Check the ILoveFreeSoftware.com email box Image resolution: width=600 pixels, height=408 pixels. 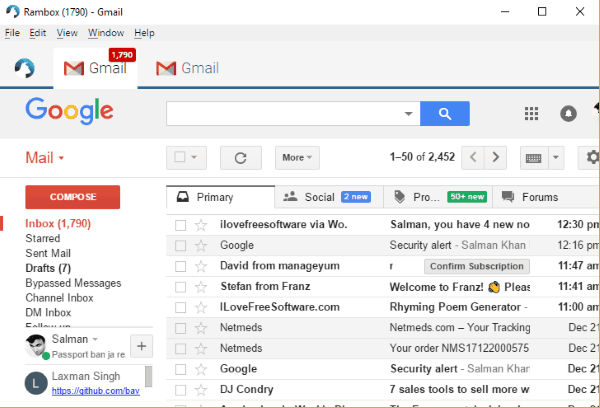[181, 307]
